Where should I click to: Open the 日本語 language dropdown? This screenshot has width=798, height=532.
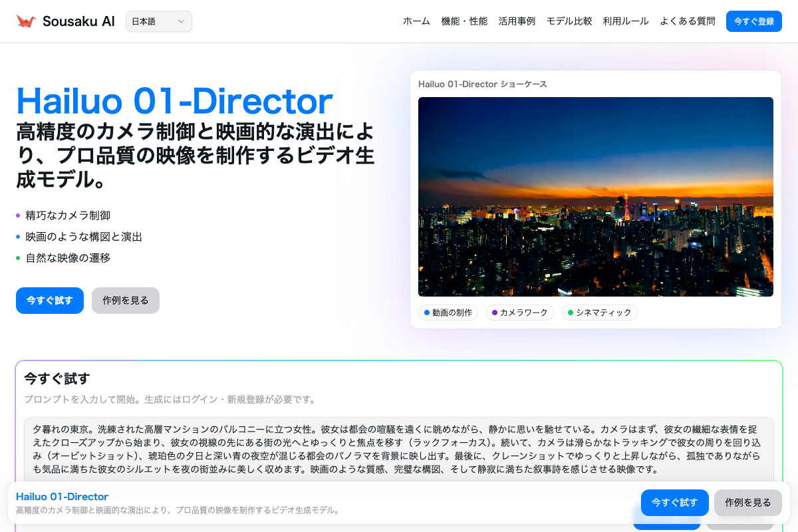(158, 21)
